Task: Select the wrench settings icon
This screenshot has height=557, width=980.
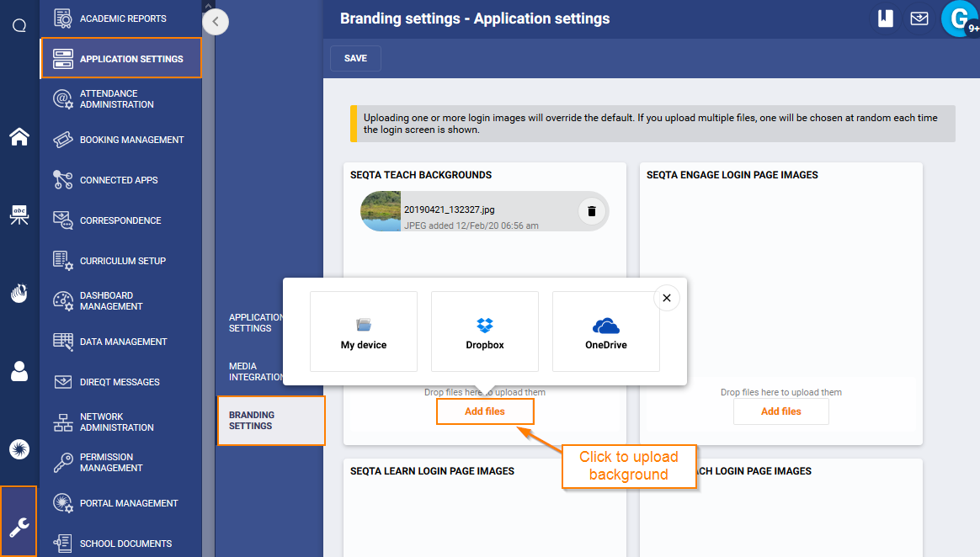Action: click(x=19, y=527)
